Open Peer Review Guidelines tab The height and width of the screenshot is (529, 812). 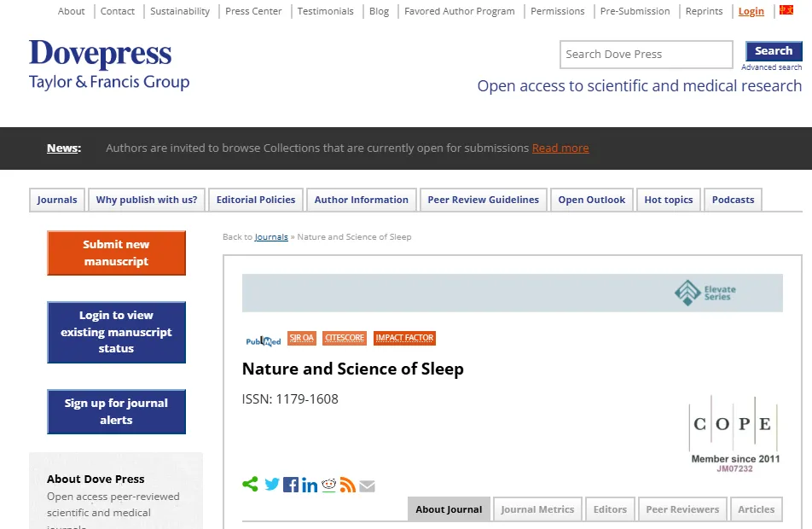coord(483,200)
